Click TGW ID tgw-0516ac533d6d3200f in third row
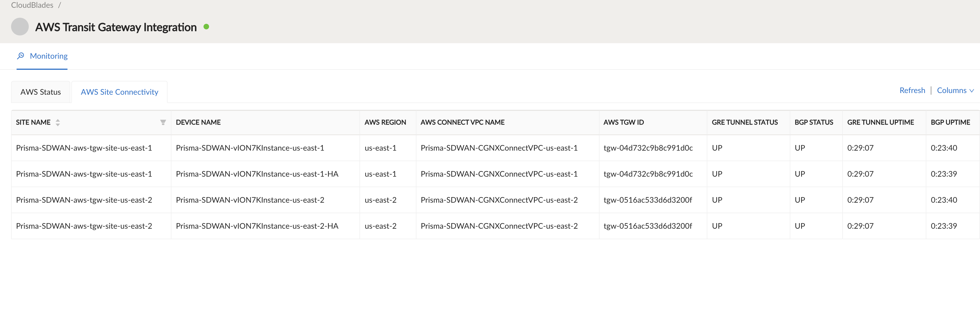 648,200
